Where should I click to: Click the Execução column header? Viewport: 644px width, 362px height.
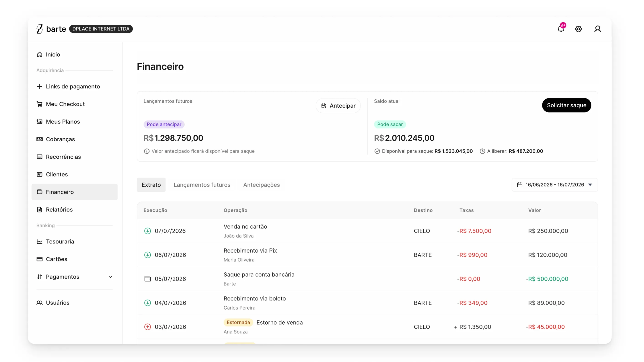pyautogui.click(x=155, y=210)
